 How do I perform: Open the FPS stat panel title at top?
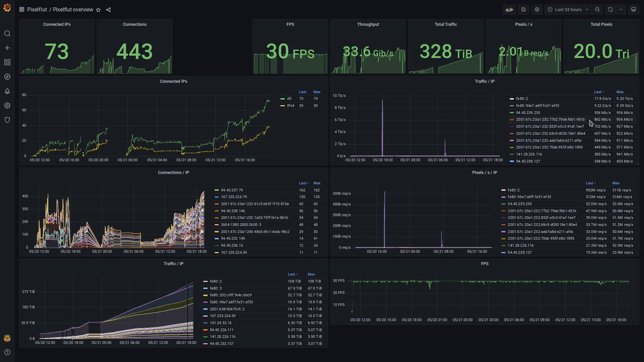click(x=290, y=25)
